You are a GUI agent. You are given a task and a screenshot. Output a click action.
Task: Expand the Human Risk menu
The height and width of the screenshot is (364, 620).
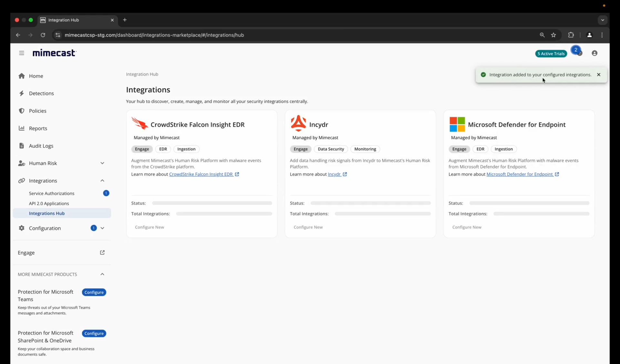pyautogui.click(x=102, y=163)
